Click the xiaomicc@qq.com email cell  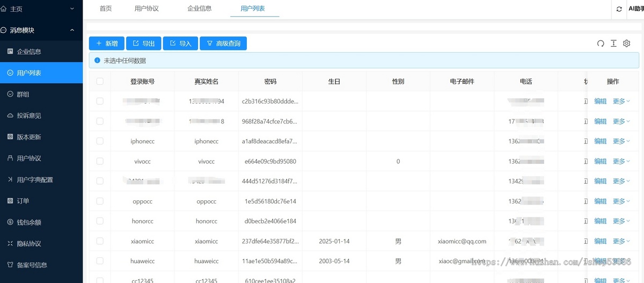click(462, 241)
